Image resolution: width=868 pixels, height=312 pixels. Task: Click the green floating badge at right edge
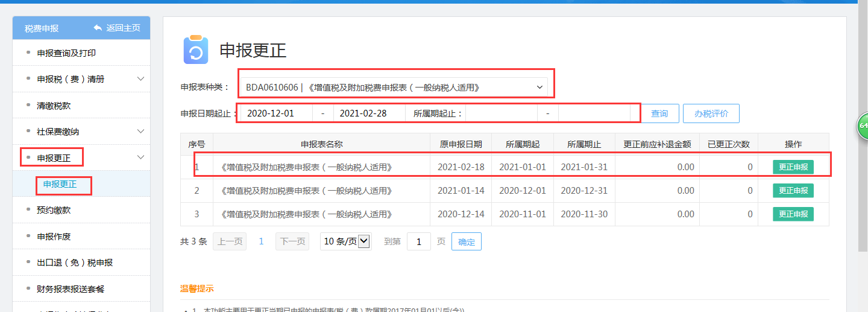tap(863, 126)
